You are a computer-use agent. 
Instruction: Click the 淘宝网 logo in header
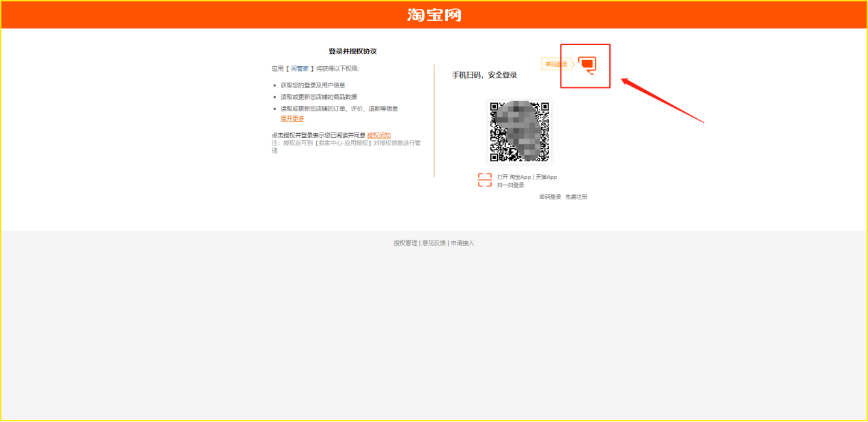coord(434,15)
